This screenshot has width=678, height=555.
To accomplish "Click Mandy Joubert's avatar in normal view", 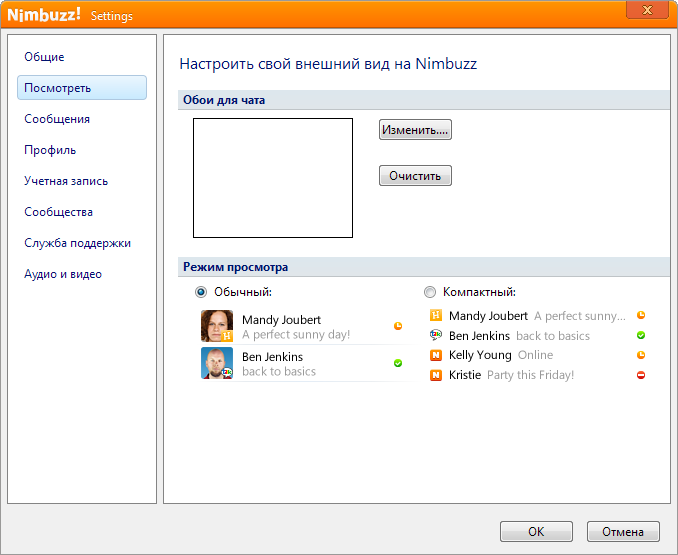I will click(217, 326).
